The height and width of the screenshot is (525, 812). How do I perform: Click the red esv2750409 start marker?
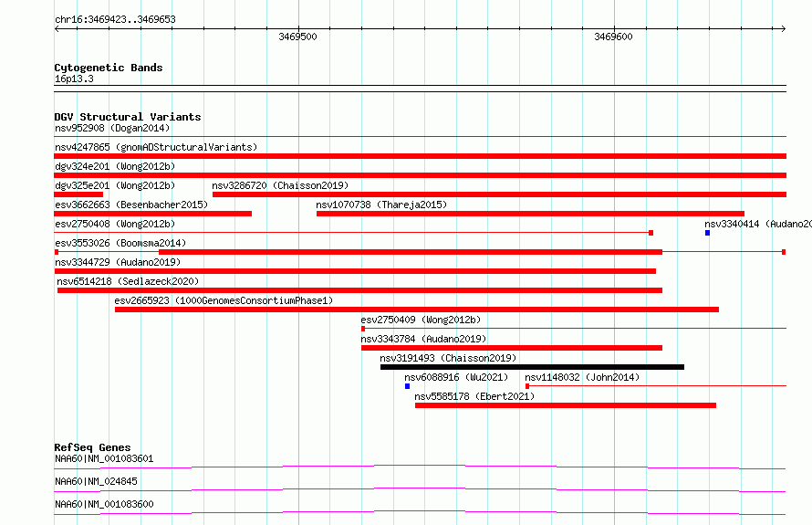coord(363,329)
